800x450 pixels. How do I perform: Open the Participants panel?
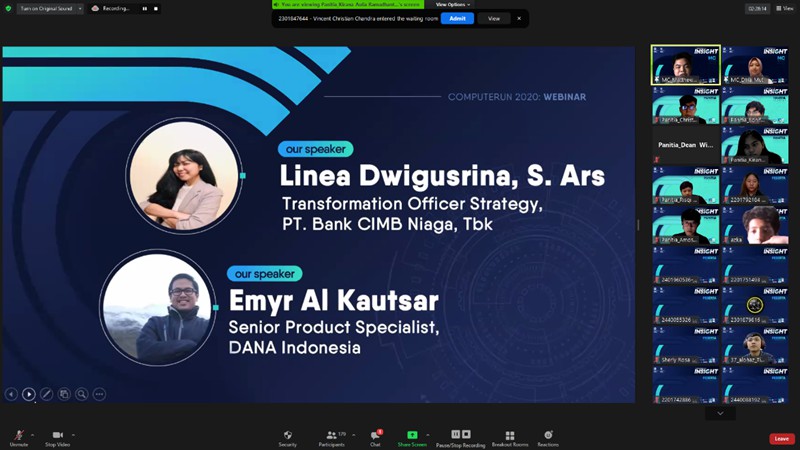coord(332,438)
